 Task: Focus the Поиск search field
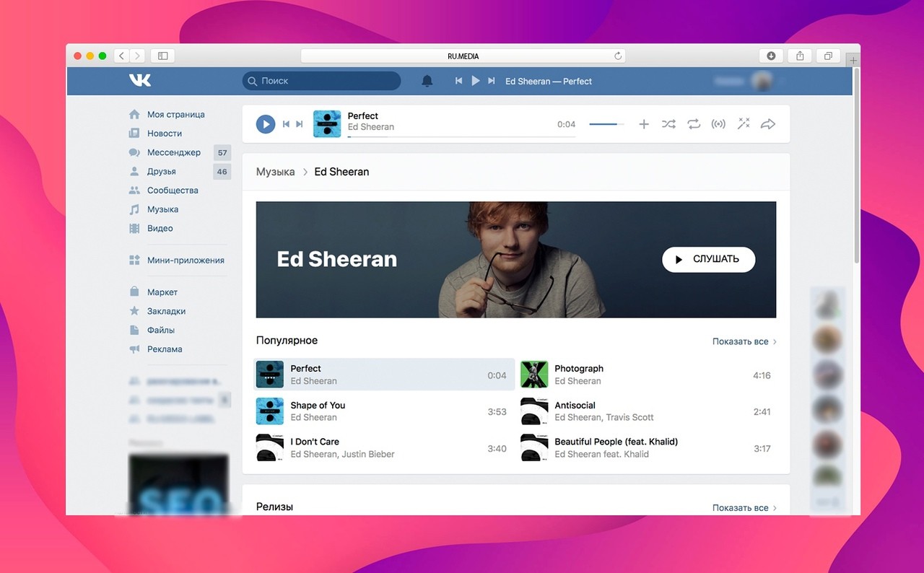click(321, 81)
